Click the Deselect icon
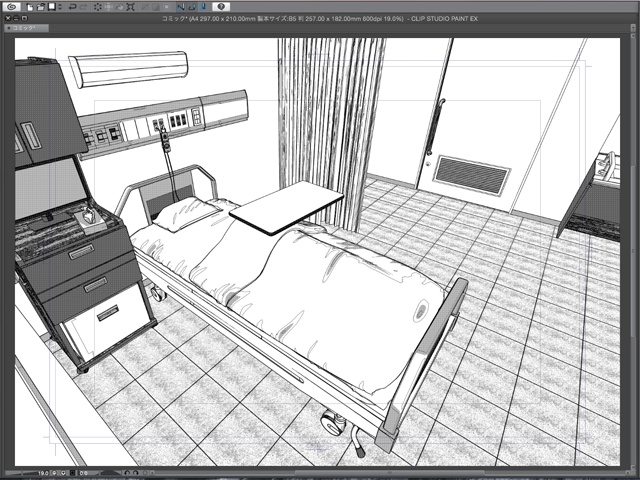Screen dimensions: 640x480 [144, 7]
